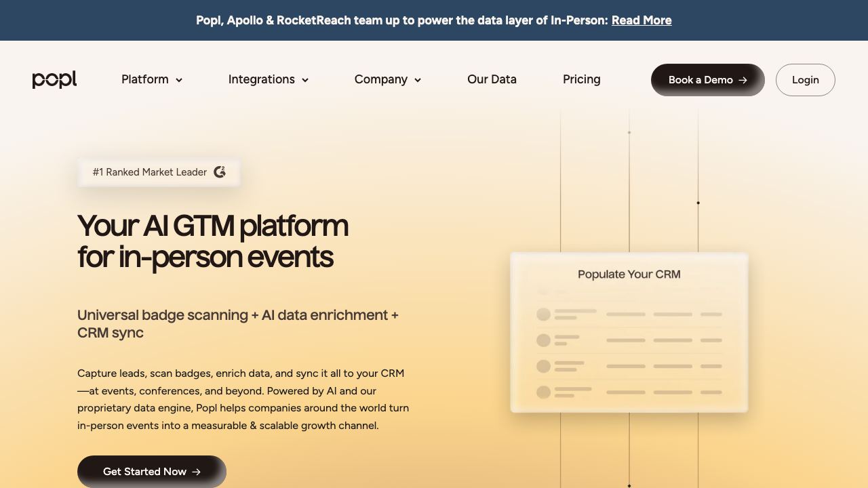Expand the Platform menu chevron
Screen dimensions: 868x488
[x=179, y=80]
